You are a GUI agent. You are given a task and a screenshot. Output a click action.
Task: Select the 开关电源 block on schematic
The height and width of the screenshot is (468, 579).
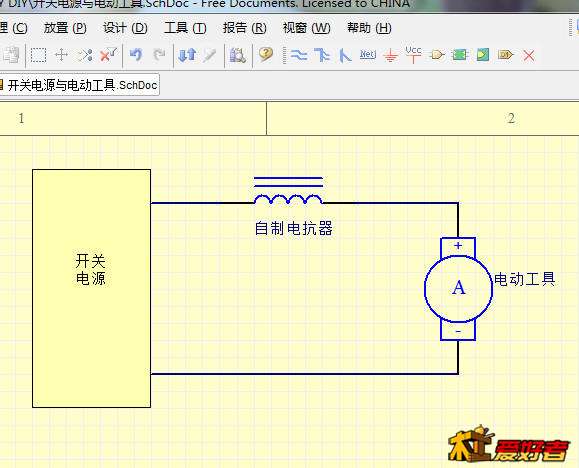[92, 288]
